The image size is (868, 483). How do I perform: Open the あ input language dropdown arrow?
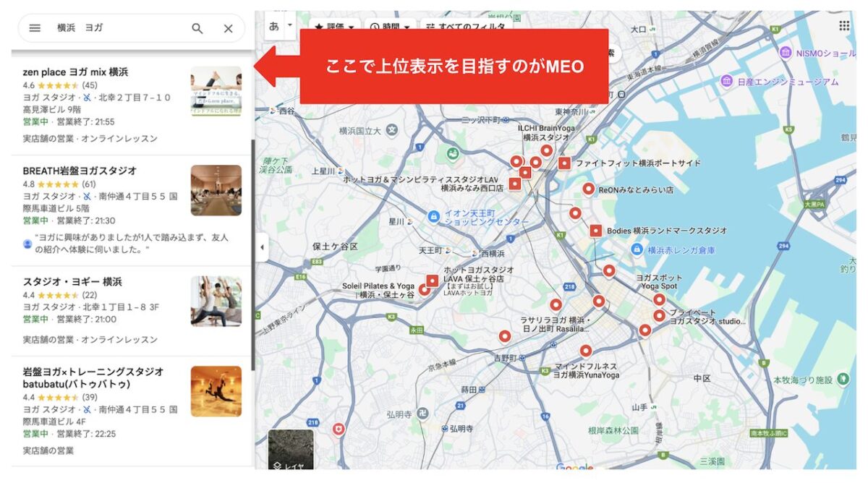click(290, 25)
